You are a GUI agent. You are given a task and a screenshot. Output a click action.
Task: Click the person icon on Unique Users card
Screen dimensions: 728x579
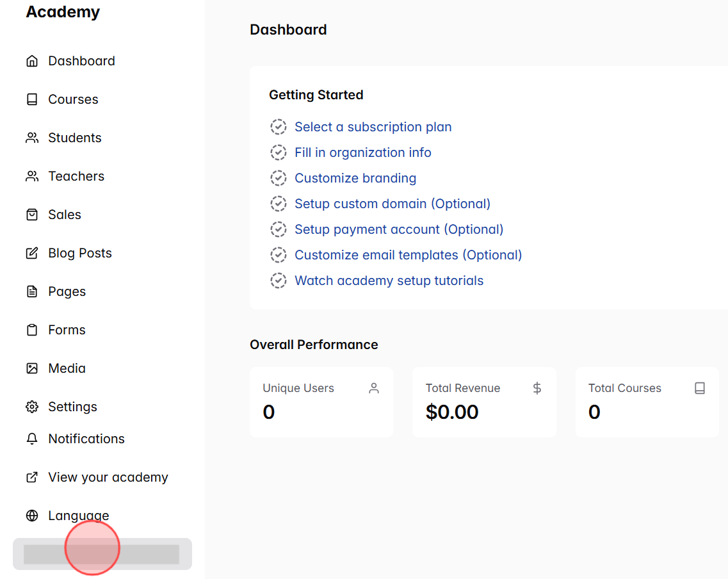pos(374,387)
